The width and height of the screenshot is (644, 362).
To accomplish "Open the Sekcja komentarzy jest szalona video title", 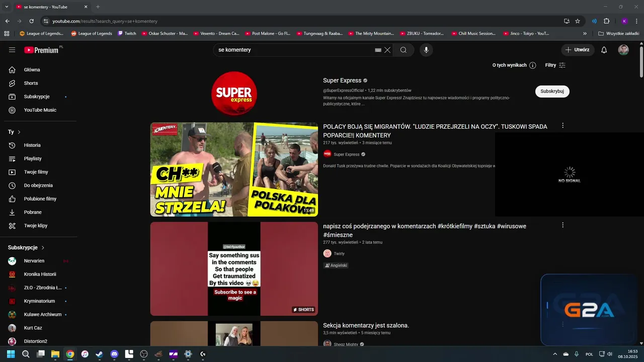I will coord(366,325).
